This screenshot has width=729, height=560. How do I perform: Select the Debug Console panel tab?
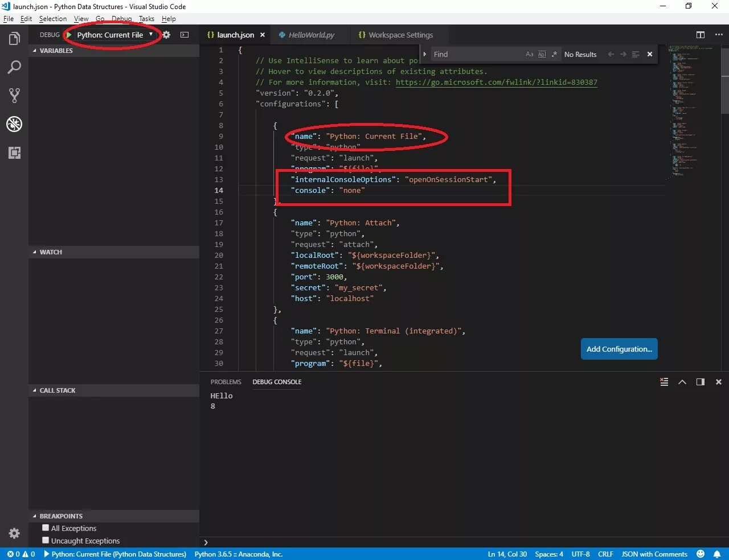pos(277,382)
